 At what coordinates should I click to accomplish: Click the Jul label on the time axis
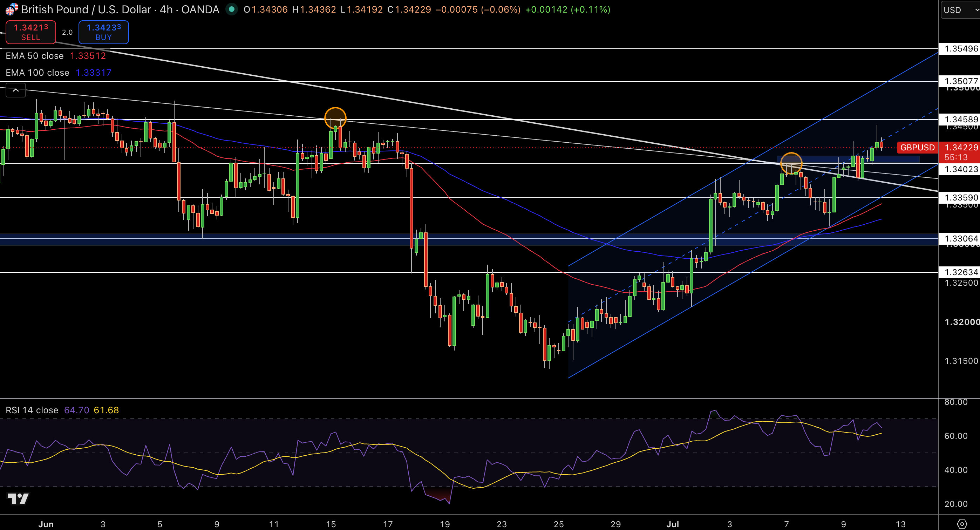[x=673, y=524]
